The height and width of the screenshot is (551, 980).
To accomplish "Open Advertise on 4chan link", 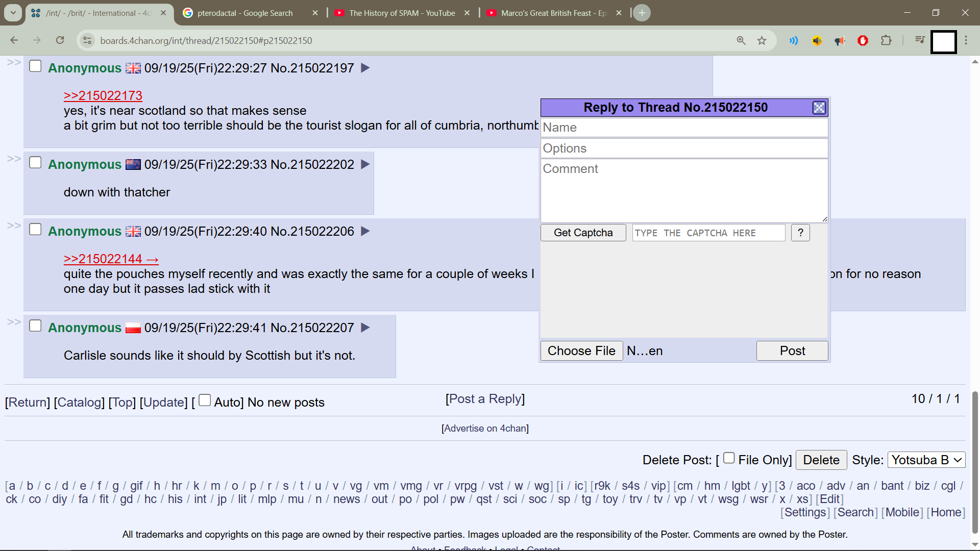I will [485, 429].
